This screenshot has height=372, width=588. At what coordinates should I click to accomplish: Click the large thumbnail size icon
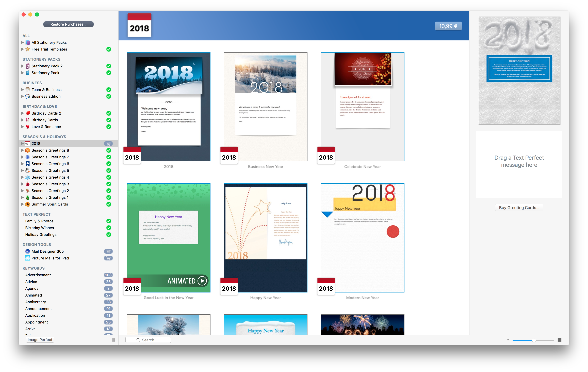coord(559,340)
